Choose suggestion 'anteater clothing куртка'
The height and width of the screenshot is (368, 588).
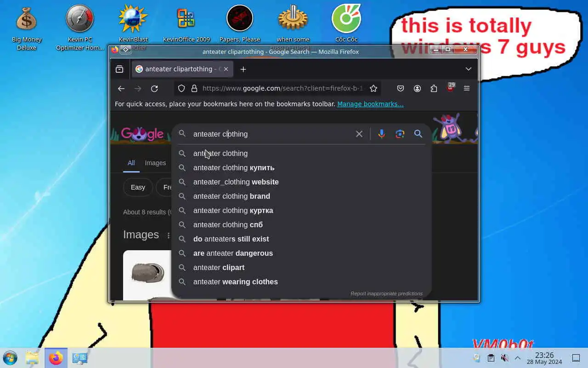coord(301,210)
